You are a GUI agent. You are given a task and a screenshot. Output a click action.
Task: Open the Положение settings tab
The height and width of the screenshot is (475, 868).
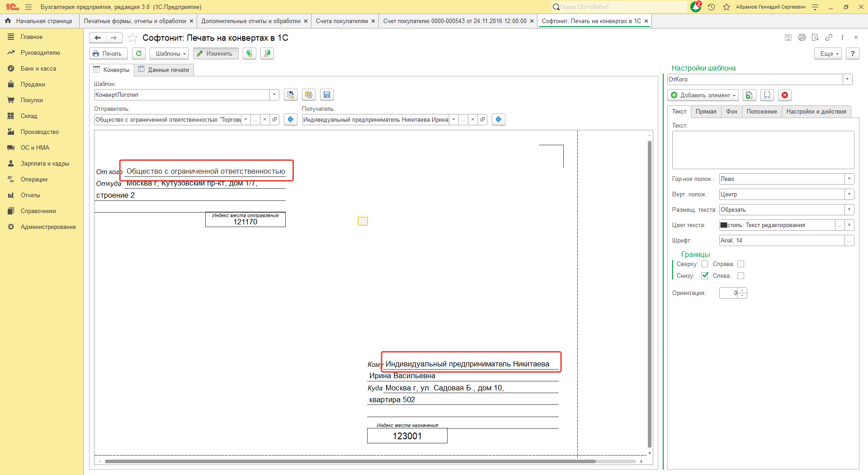tap(761, 112)
